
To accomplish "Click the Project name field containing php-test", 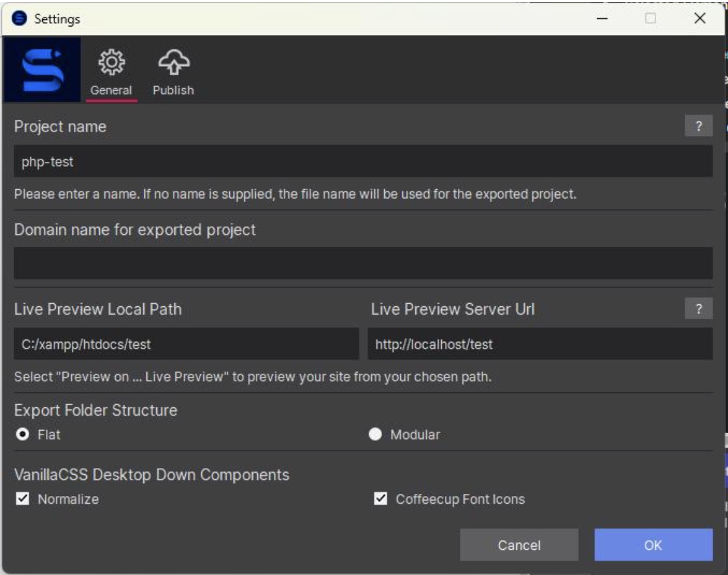I will [363, 161].
